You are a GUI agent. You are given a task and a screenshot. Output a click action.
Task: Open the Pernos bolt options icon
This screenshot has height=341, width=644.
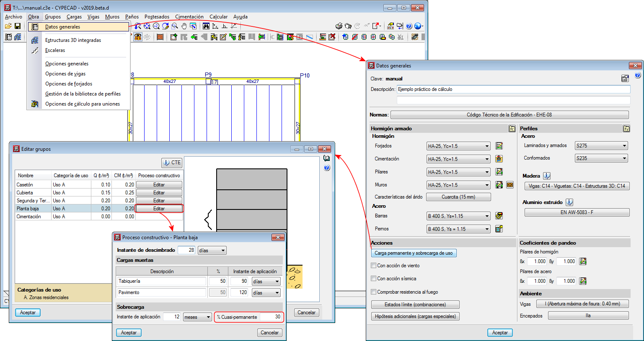(499, 229)
